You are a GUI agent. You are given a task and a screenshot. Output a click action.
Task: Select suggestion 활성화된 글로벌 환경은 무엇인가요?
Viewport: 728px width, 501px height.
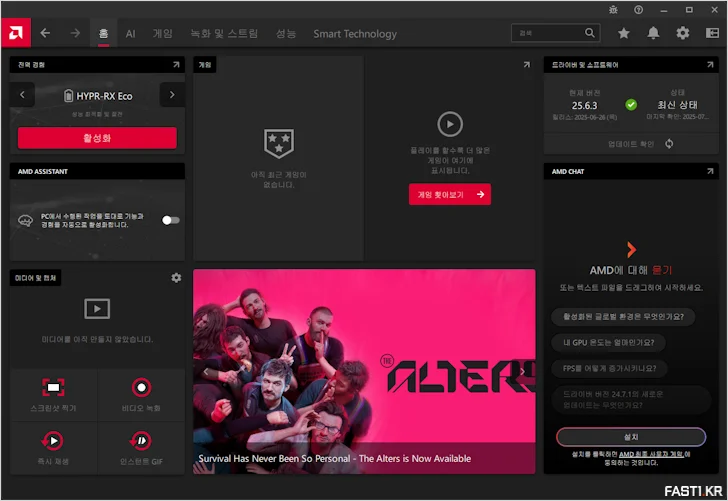point(623,317)
